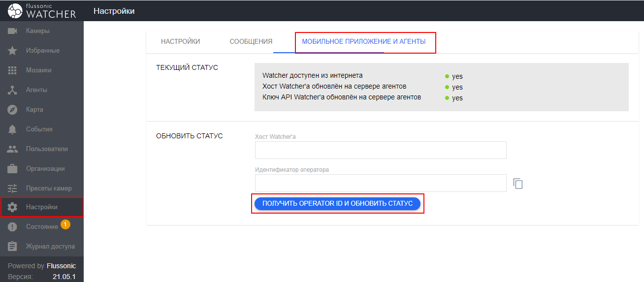Click the Идентификатор оператора input field
This screenshot has height=282, width=644.
(380, 183)
